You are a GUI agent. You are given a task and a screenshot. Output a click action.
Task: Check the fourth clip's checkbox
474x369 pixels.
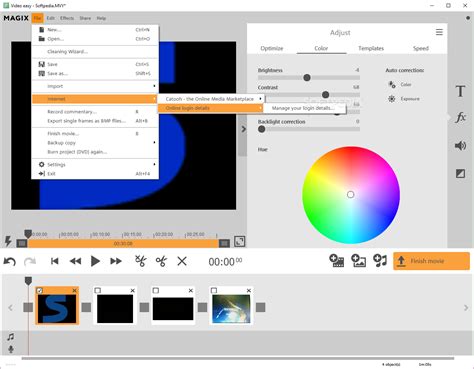click(214, 291)
